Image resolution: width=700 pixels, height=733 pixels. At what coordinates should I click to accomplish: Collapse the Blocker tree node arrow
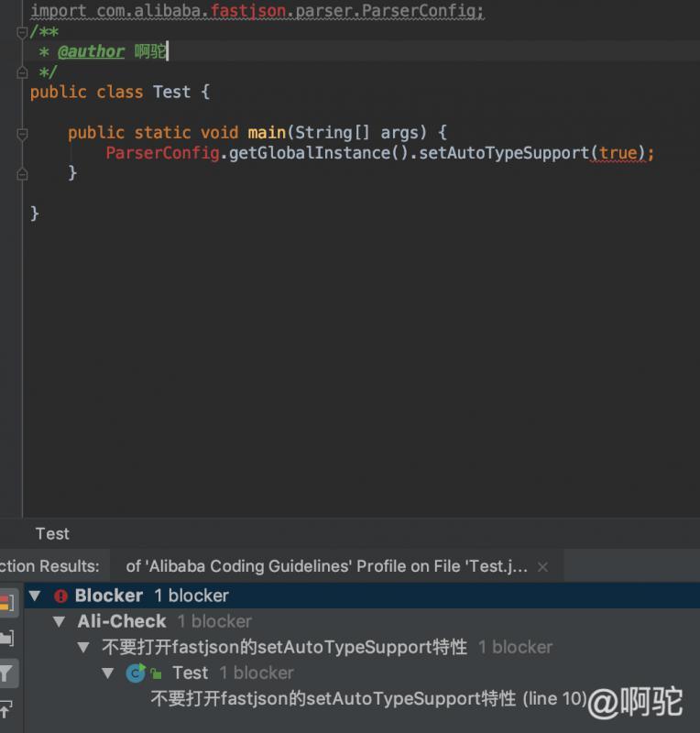coord(35,596)
